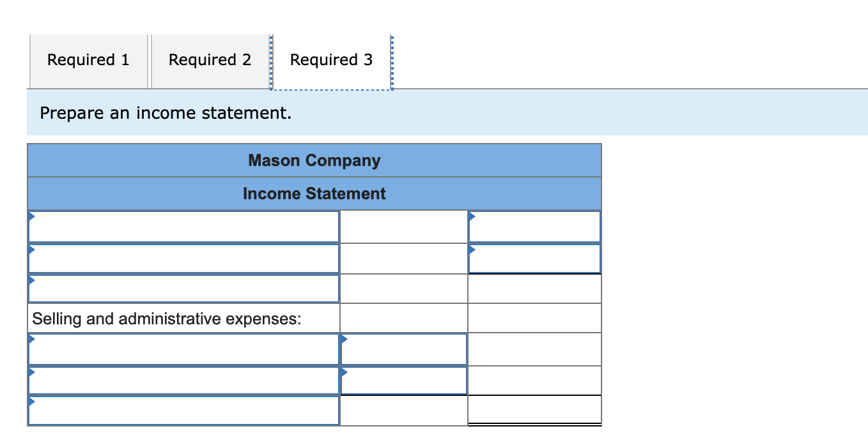Click the flag on the second right-column amount cell

[472, 250]
